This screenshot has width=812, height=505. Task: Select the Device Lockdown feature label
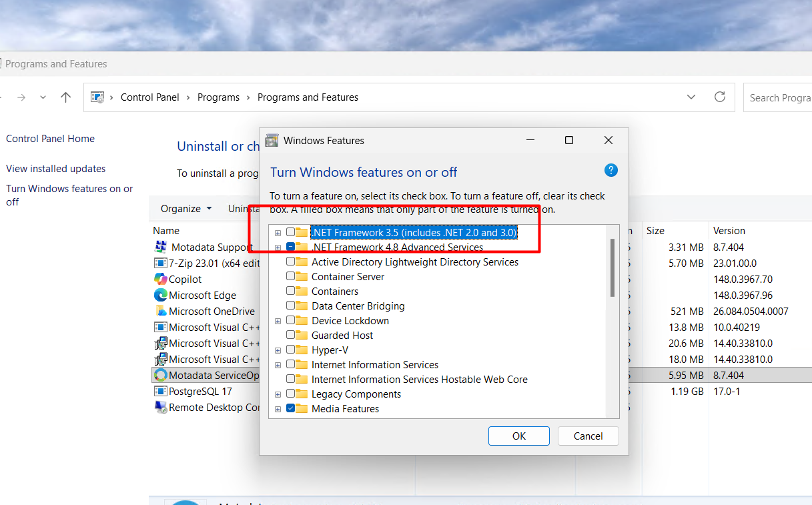tap(350, 321)
